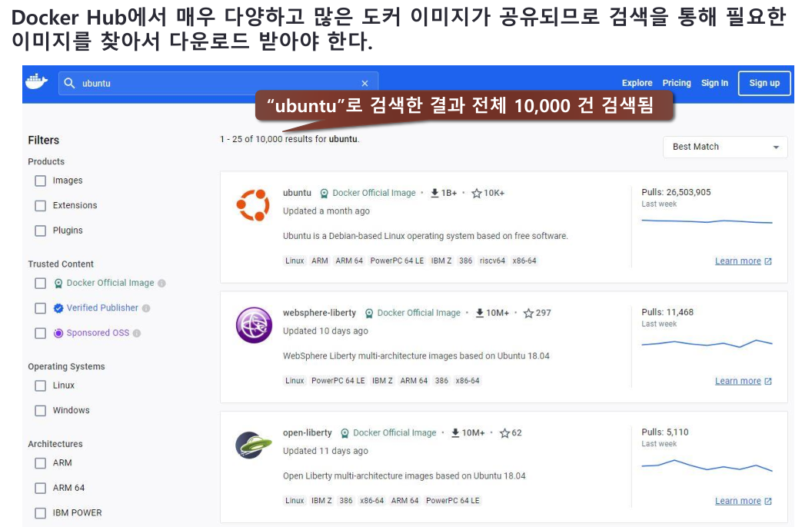Open the Pricing page
812x527 pixels.
(x=677, y=83)
